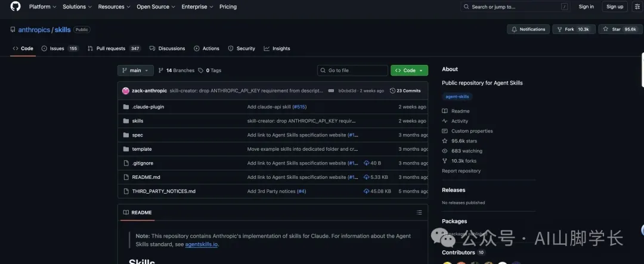
Task: Click the GitHub logo icon
Action: click(15, 7)
